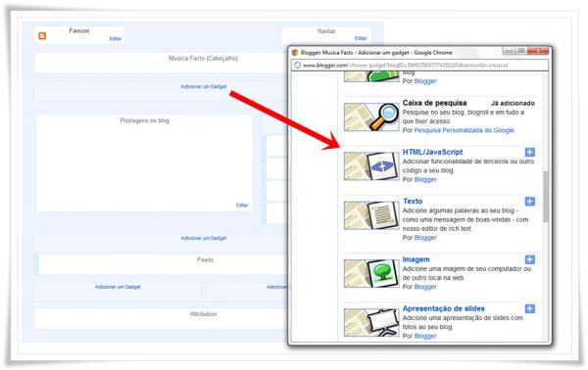Open Blogger link under Texto description
The width and height of the screenshot is (588, 370).
click(x=425, y=238)
